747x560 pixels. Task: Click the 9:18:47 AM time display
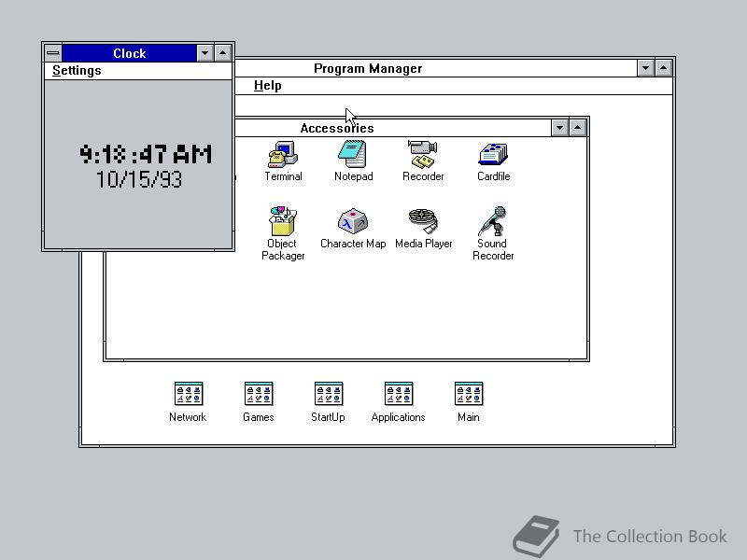(x=146, y=154)
